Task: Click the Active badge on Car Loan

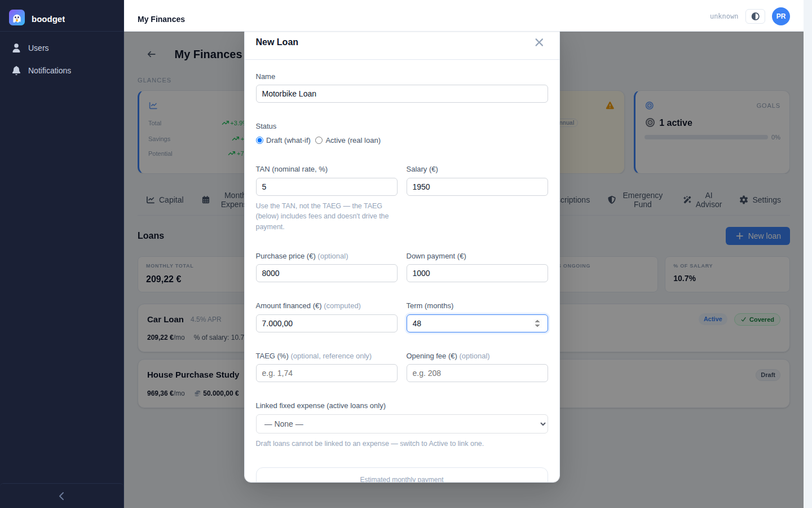Action: coord(713,319)
